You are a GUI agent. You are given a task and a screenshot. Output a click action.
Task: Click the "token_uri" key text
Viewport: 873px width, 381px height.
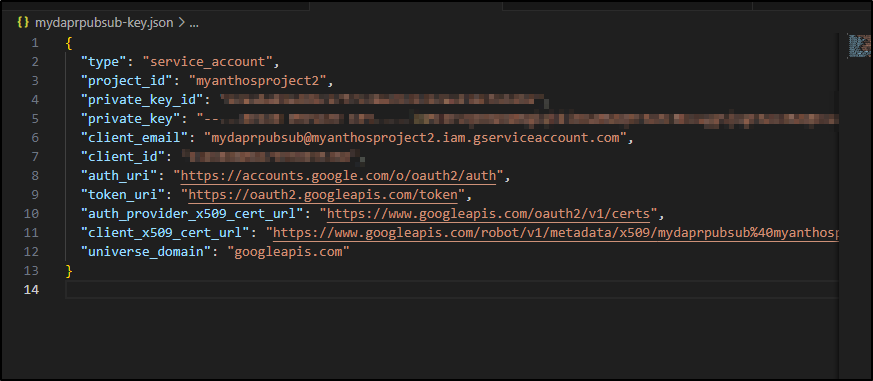[123, 195]
